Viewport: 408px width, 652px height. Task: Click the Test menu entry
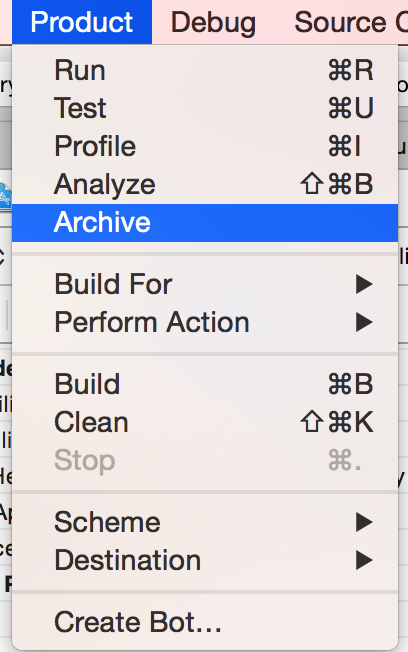(205, 109)
